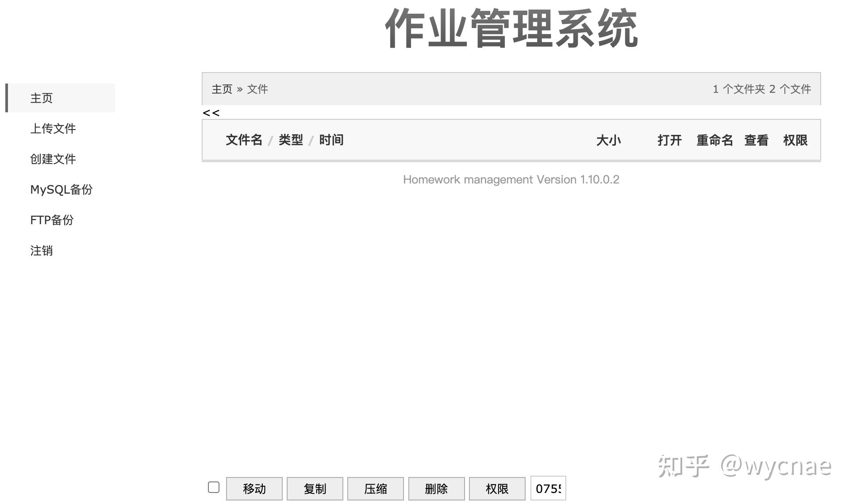Sort by 时间 column header

(x=331, y=140)
